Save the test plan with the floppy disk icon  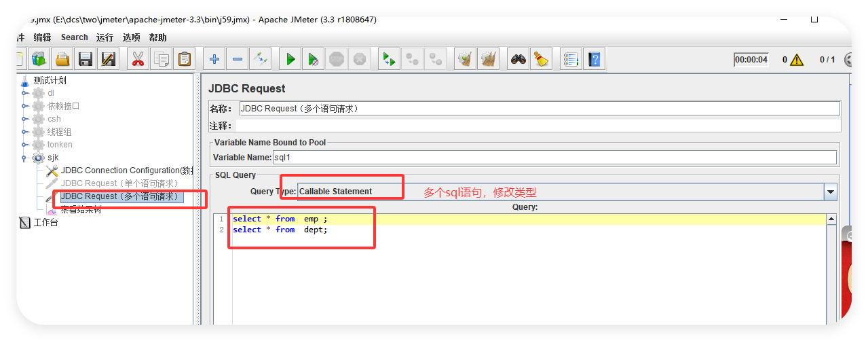click(85, 59)
